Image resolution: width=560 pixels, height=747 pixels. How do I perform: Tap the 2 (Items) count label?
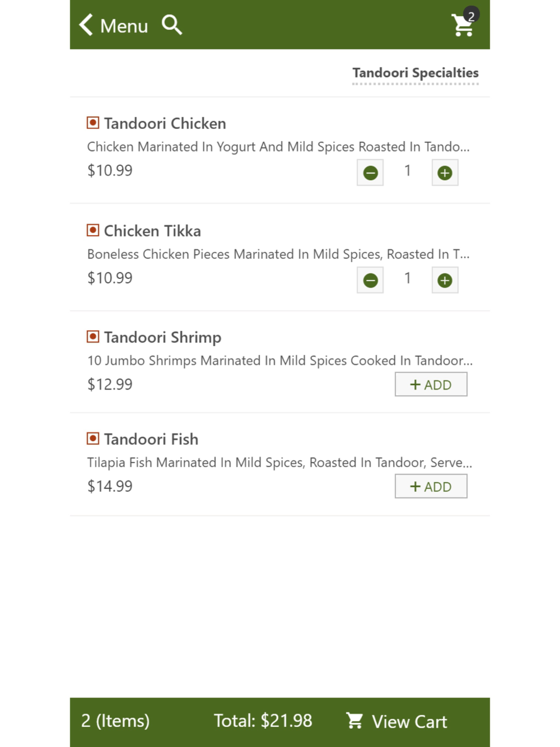(115, 721)
